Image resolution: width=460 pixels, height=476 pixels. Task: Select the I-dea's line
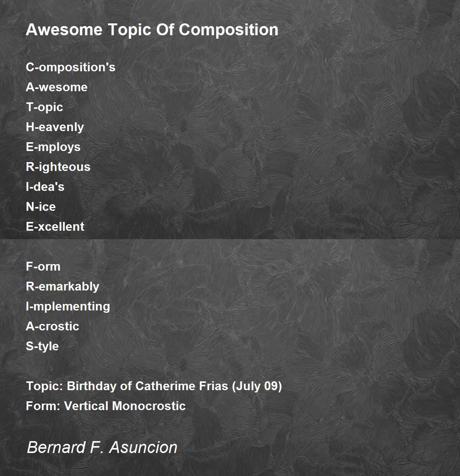tap(45, 187)
